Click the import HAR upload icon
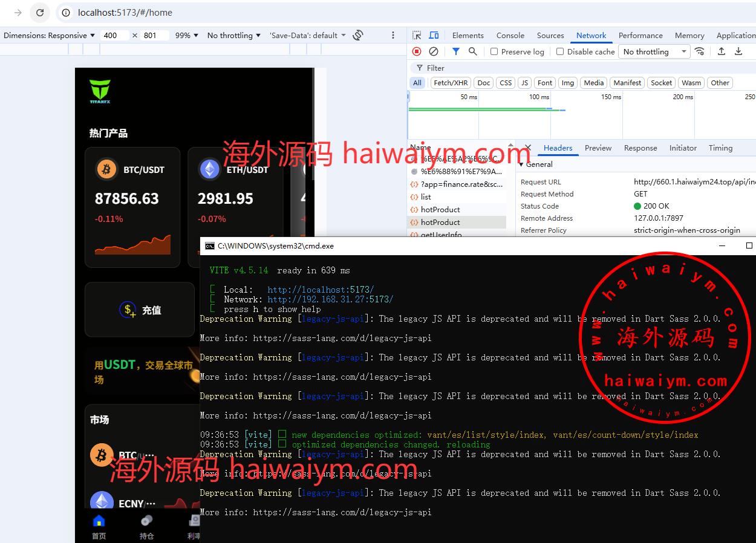This screenshot has width=756, height=543. (x=722, y=51)
